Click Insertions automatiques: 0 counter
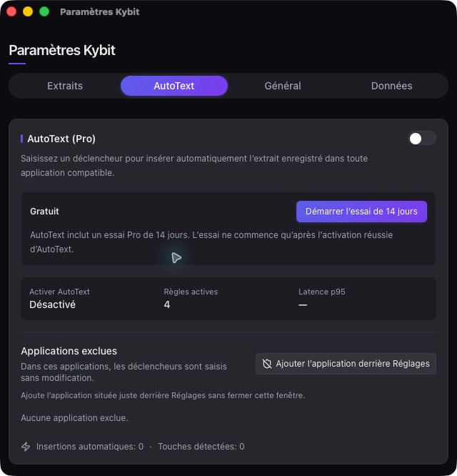 point(90,447)
